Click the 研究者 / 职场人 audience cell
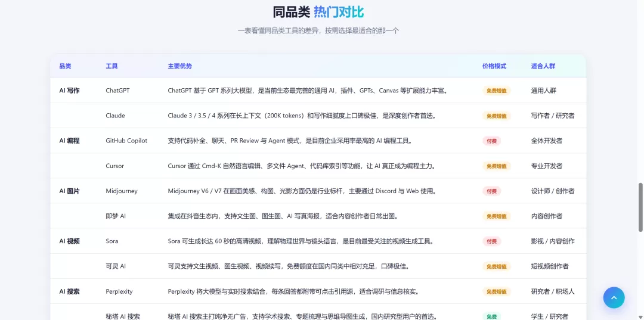 pyautogui.click(x=552, y=291)
